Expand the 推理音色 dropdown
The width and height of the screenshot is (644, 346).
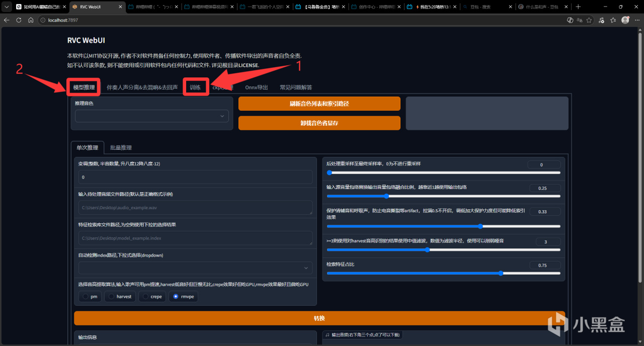152,116
